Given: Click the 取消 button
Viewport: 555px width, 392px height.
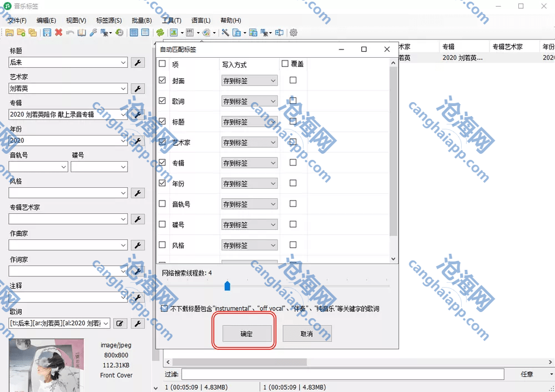Looking at the screenshot, I should click(306, 334).
